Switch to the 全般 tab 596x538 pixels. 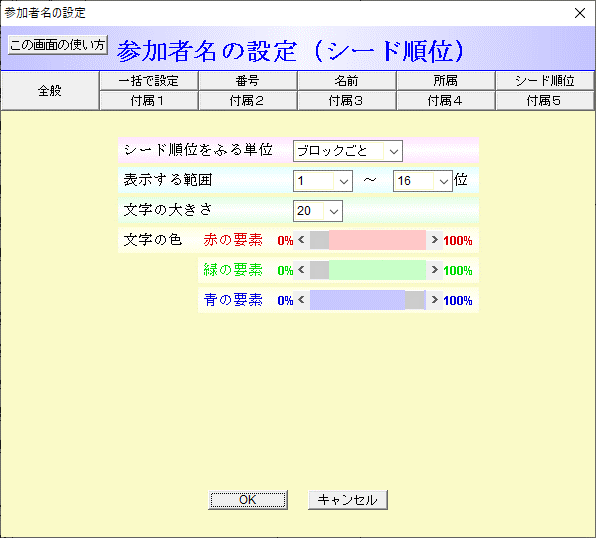tap(50, 90)
